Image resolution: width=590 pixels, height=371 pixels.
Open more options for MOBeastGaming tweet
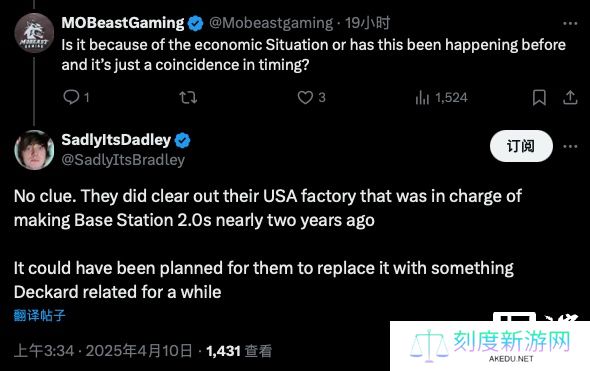click(x=570, y=23)
